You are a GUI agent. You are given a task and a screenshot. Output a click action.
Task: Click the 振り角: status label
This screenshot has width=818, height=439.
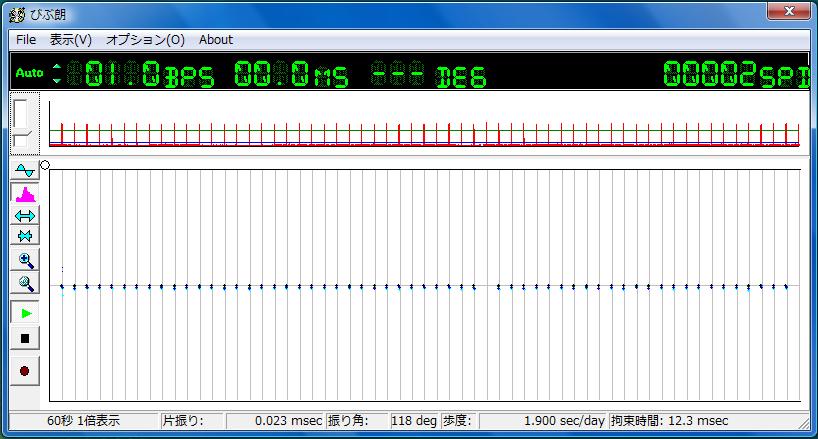tap(347, 421)
